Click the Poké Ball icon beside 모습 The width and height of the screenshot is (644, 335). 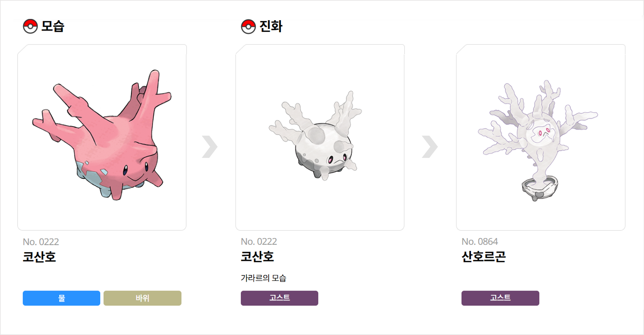[30, 27]
